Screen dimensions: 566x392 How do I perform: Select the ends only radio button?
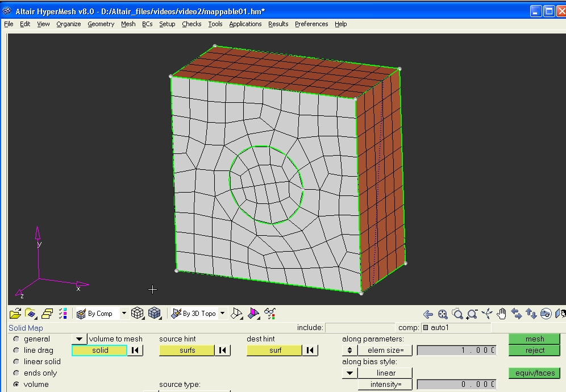[x=16, y=373]
